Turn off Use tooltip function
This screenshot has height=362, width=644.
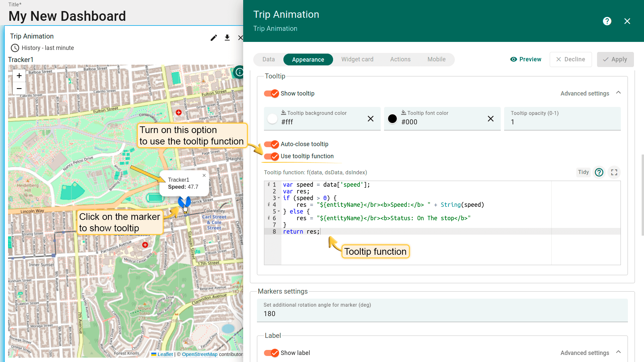[x=271, y=156]
